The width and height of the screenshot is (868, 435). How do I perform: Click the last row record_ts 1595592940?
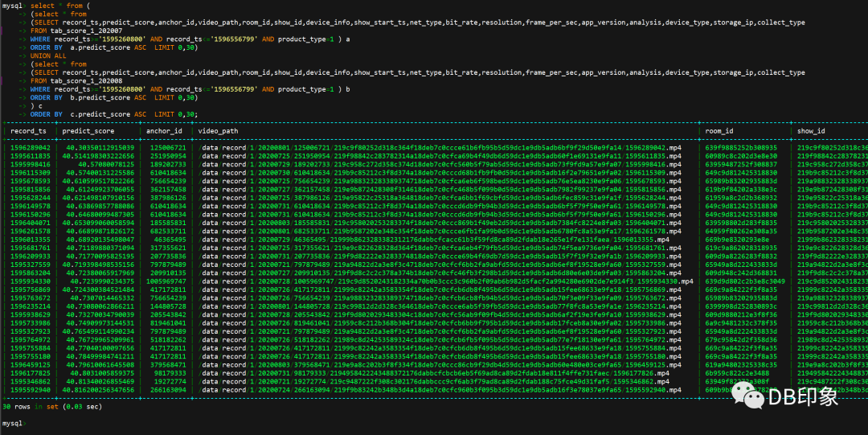pos(28,390)
